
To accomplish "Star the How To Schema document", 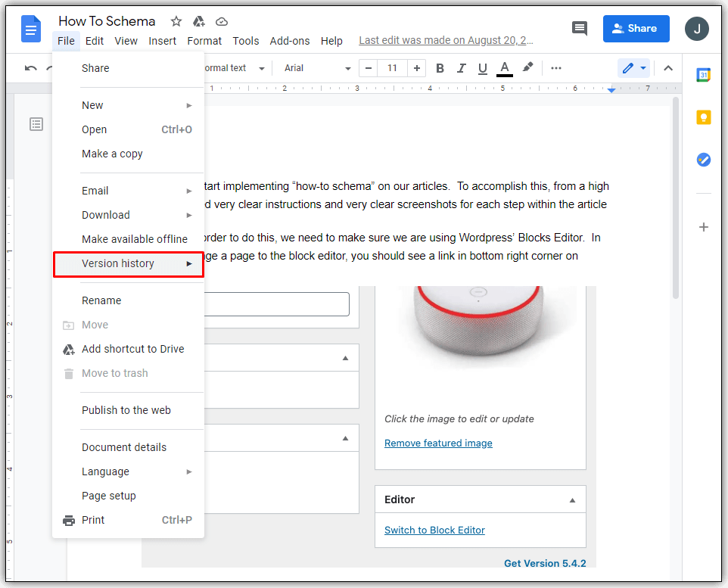I will tap(176, 21).
